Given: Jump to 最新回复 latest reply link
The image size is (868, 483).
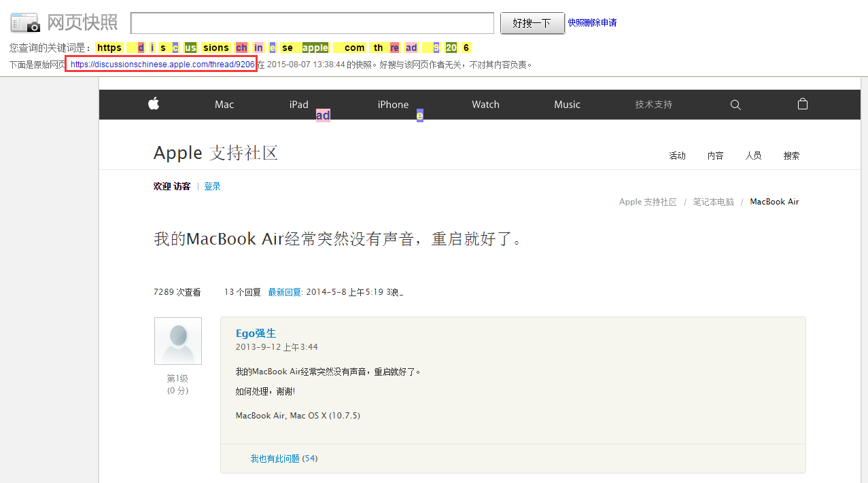Looking at the screenshot, I should [285, 292].
